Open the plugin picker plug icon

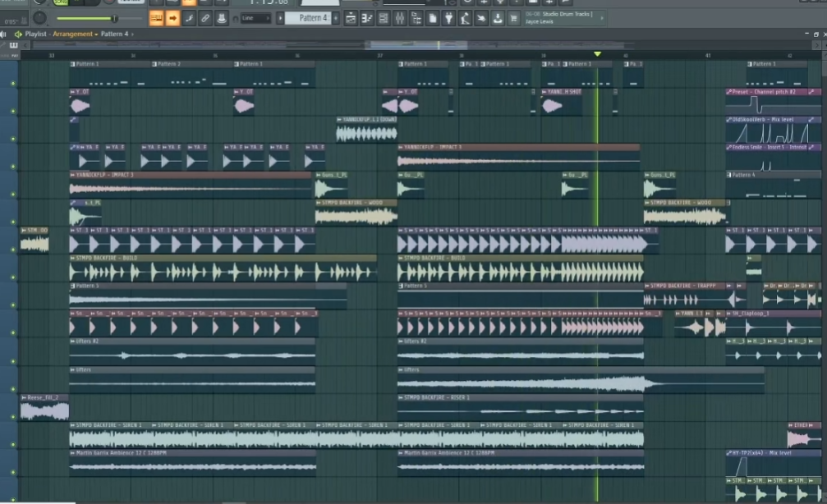449,17
